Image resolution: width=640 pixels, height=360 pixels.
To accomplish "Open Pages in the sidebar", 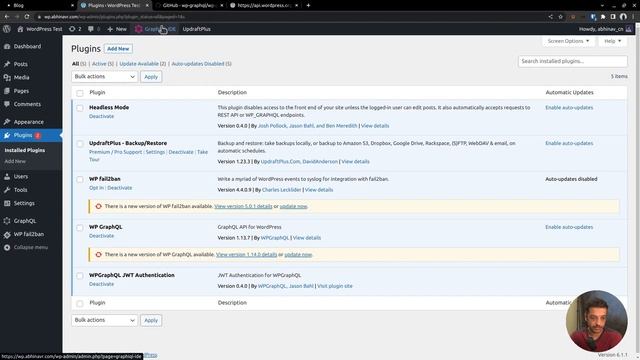I will pyautogui.click(x=21, y=91).
